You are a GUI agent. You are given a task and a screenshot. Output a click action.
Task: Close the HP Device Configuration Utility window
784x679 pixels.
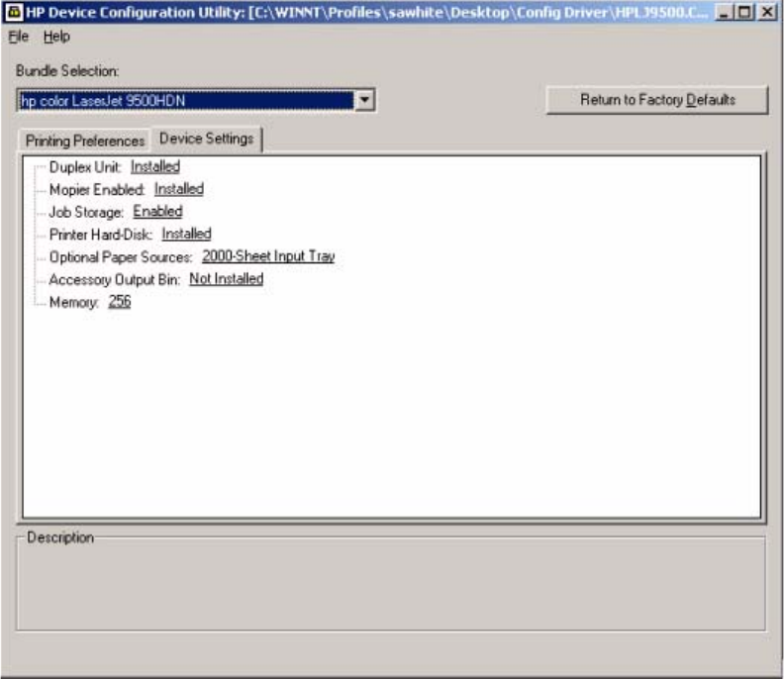(x=767, y=12)
